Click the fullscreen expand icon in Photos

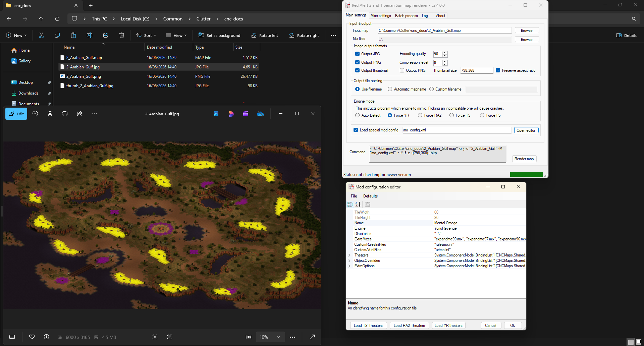312,337
